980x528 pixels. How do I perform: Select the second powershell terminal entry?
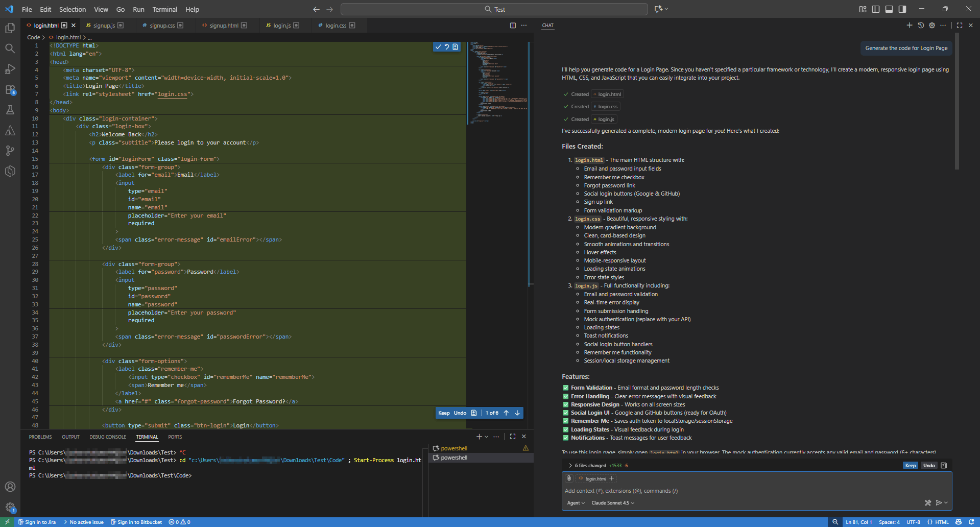480,458
